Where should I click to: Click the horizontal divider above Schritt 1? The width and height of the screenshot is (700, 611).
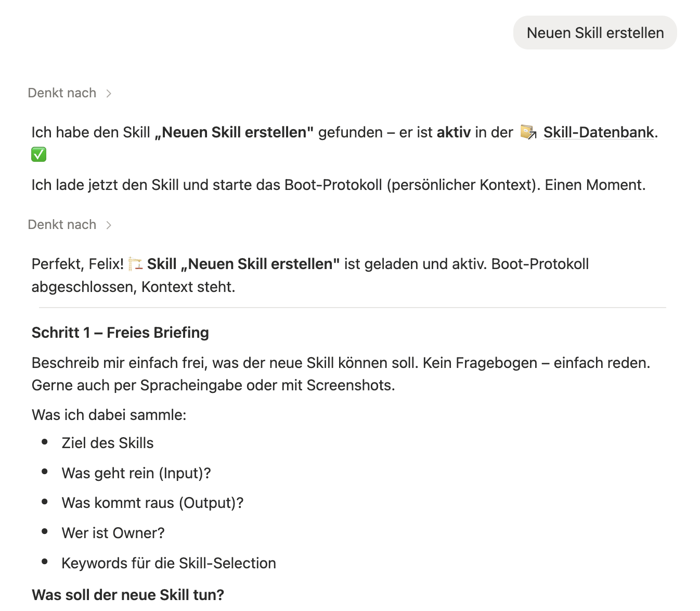click(x=352, y=308)
